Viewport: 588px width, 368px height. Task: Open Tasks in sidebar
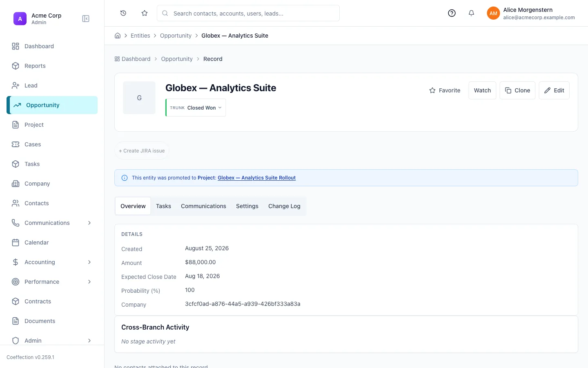pyautogui.click(x=52, y=164)
